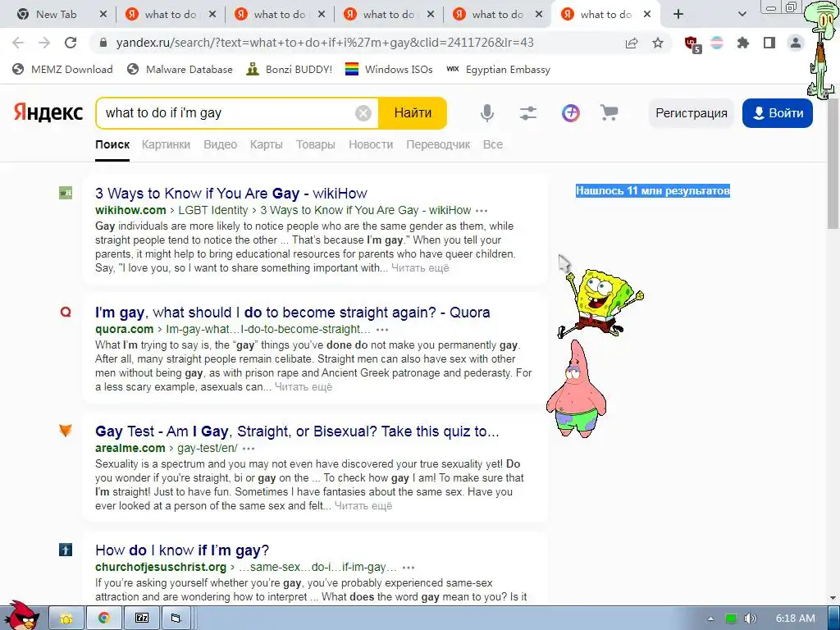This screenshot has height=630, width=840.
Task: Open the Chrome profile avatar
Action: click(x=796, y=43)
